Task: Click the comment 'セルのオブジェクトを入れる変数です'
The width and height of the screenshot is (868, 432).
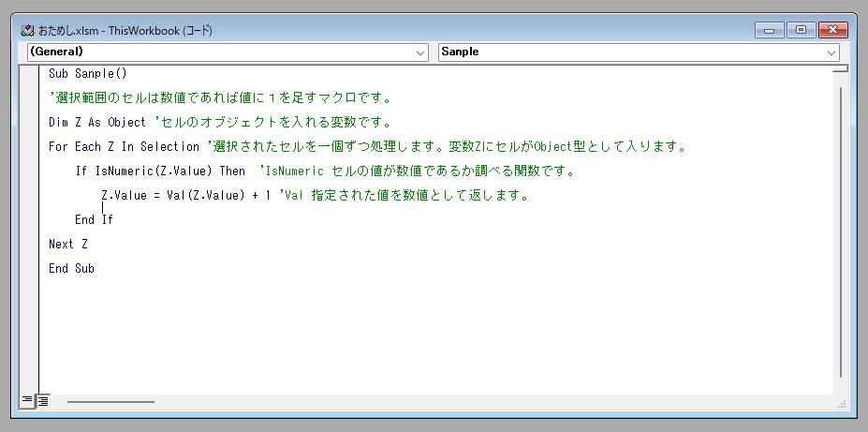Action: click(275, 122)
